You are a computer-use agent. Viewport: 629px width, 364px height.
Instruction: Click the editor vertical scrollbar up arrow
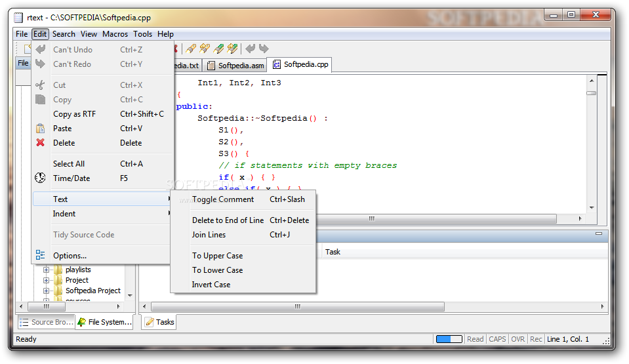[x=592, y=81]
